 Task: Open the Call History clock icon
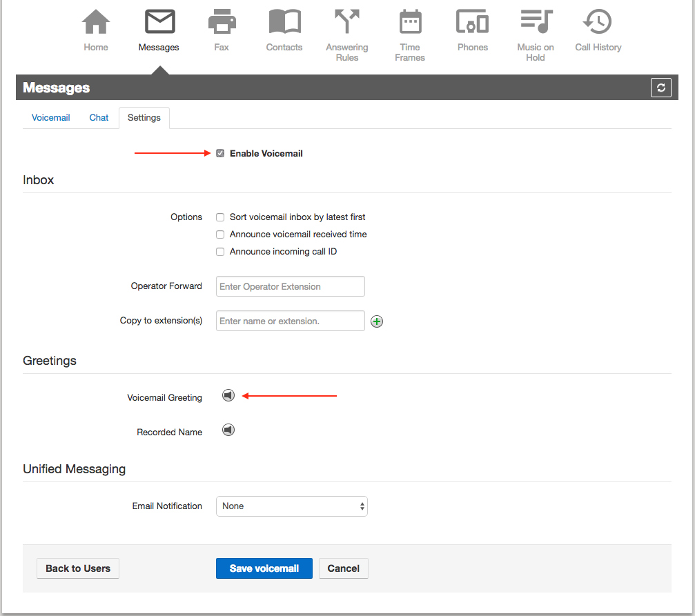point(598,22)
